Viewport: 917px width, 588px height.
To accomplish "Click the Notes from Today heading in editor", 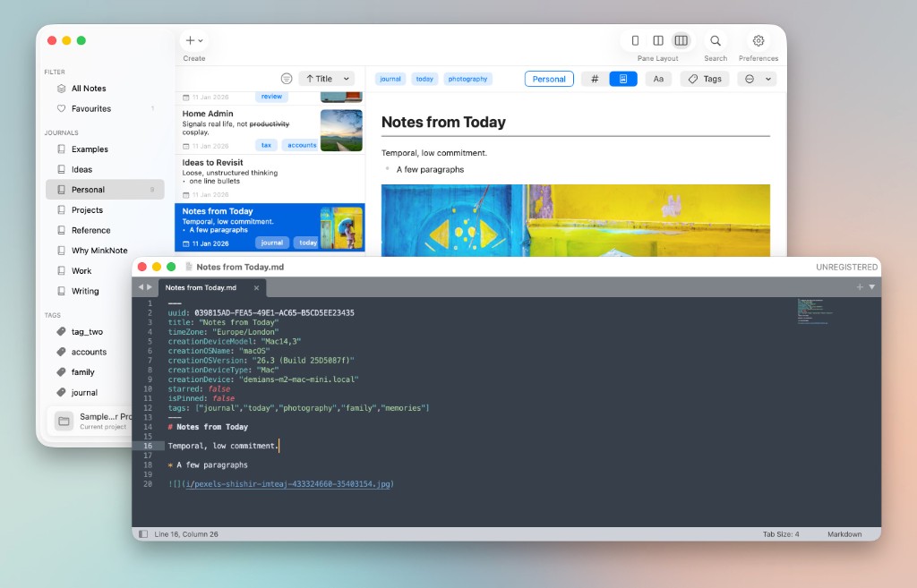I will pos(443,122).
